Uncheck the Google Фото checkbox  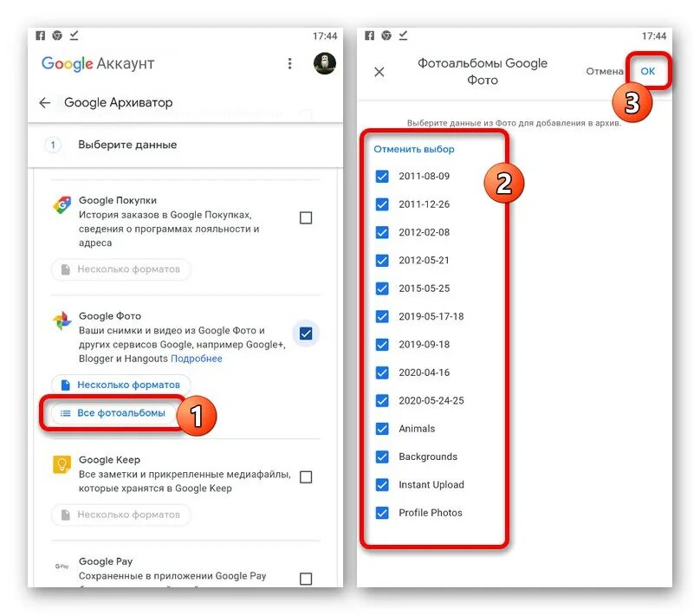[x=306, y=333]
